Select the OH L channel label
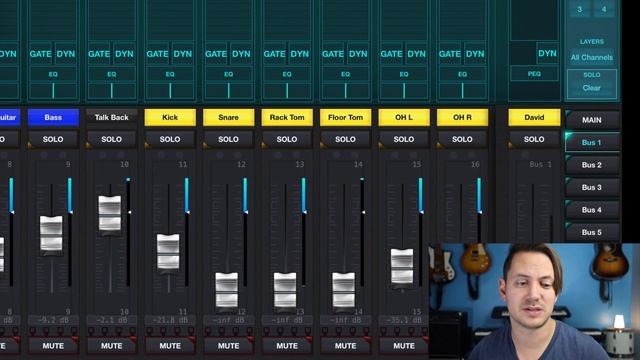Viewport: 640px width, 360px height. pyautogui.click(x=404, y=118)
